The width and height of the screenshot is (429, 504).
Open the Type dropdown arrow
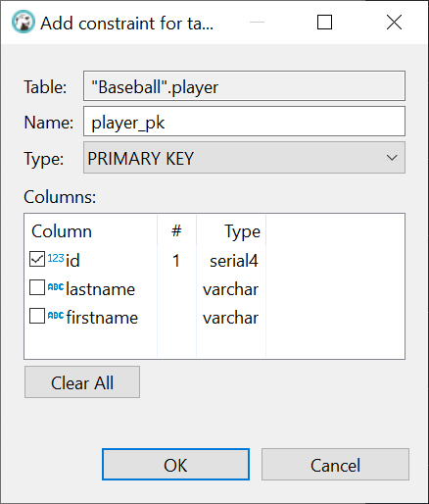coord(392,158)
